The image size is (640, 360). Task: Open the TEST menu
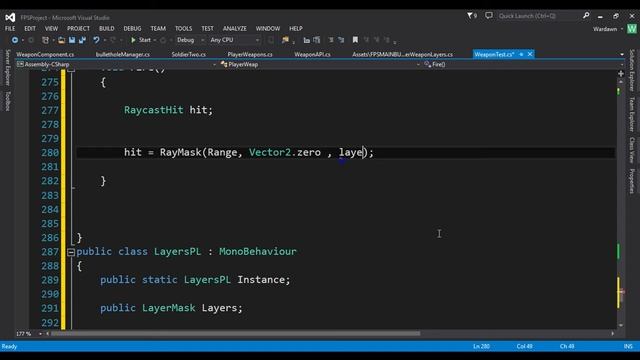coord(207,29)
